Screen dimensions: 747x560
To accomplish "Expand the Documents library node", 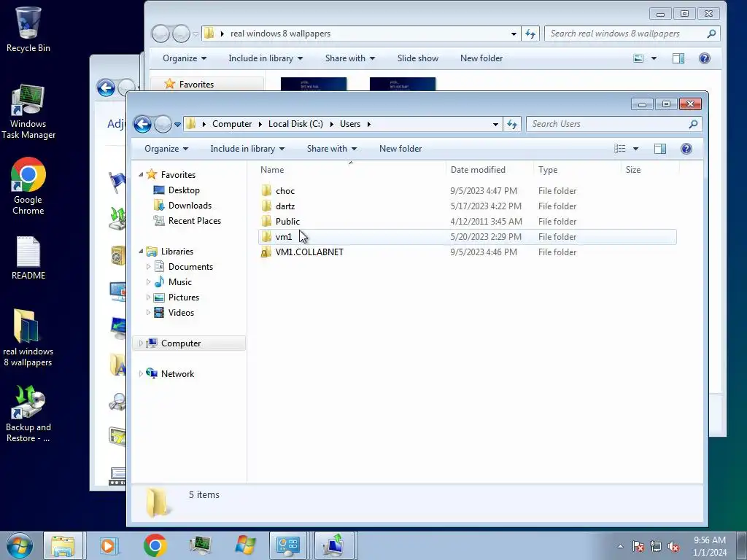I will 148,267.
